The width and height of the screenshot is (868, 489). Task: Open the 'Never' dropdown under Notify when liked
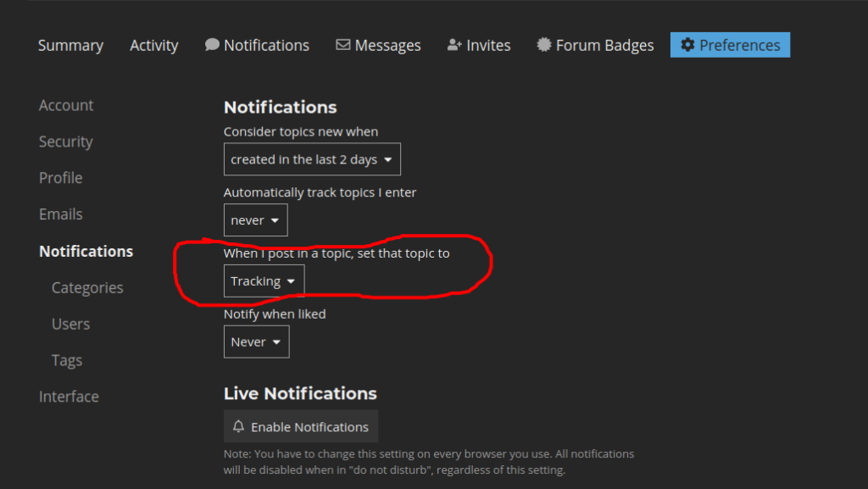(x=256, y=342)
